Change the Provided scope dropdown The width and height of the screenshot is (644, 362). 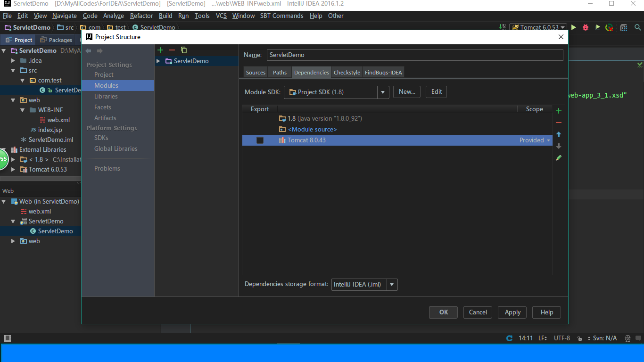coord(535,140)
